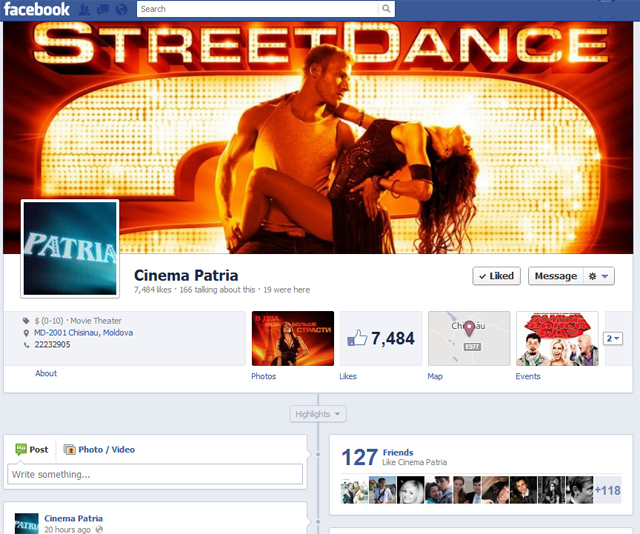Open messages icon in top bar

[x=103, y=9]
